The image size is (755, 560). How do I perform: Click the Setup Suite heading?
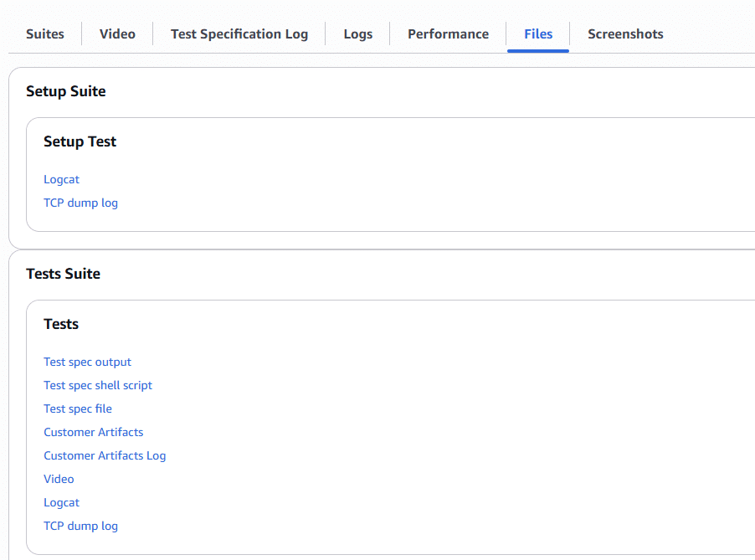tap(66, 91)
